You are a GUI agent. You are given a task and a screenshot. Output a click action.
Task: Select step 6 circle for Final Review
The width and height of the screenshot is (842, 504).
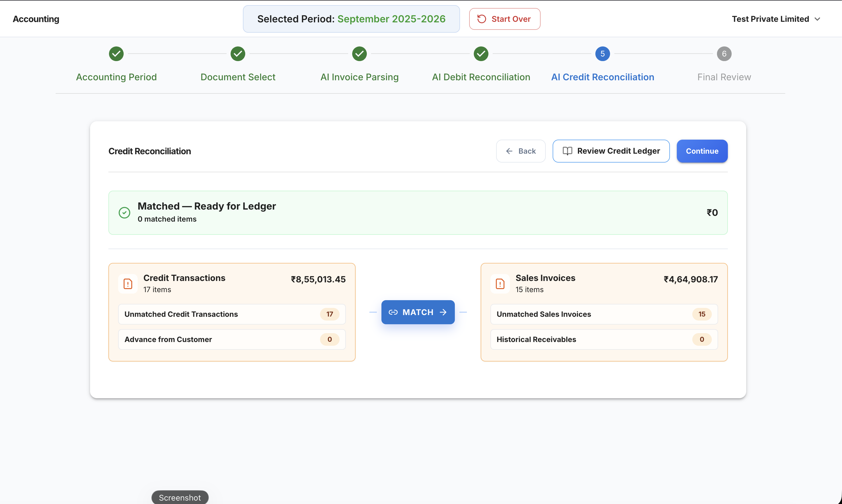pyautogui.click(x=724, y=54)
